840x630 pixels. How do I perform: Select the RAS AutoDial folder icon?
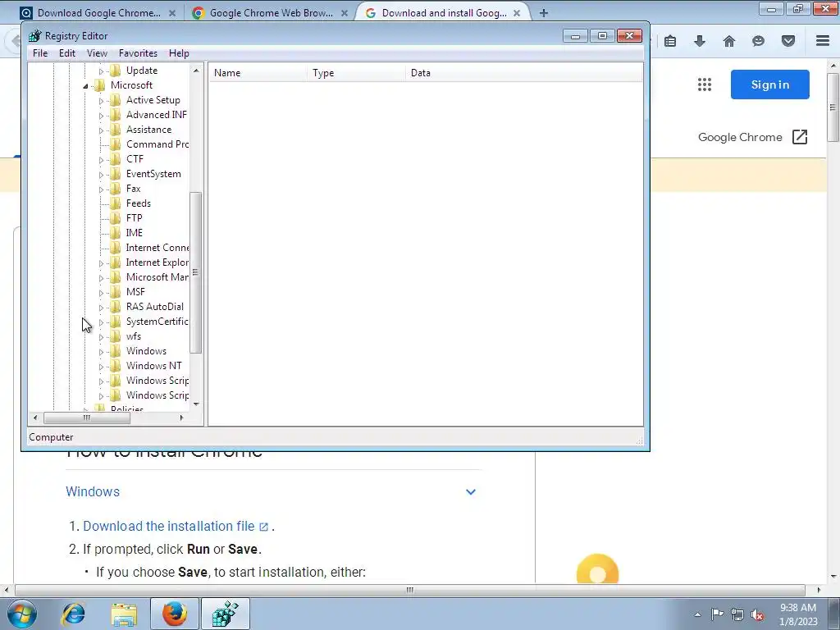pos(115,307)
